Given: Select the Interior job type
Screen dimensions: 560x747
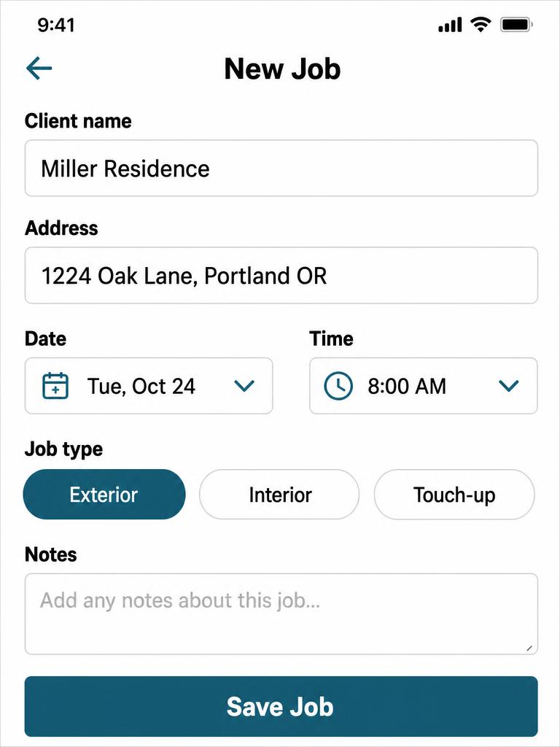Looking at the screenshot, I should (x=279, y=495).
